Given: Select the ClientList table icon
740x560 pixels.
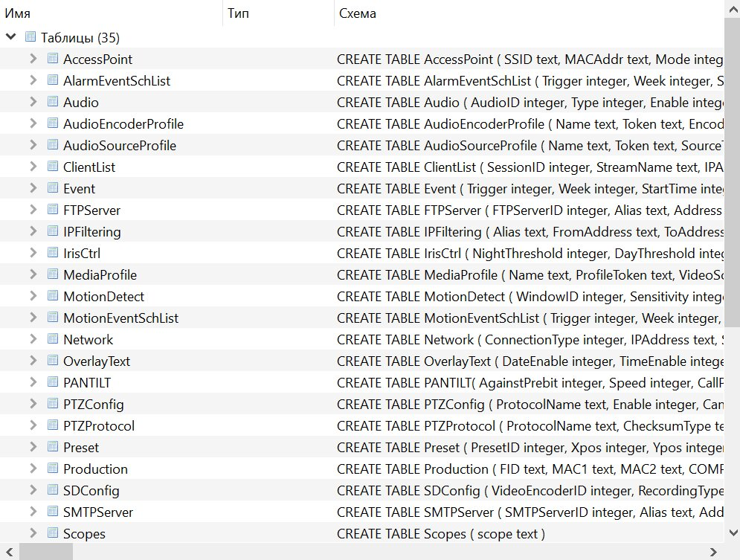Looking at the screenshot, I should [x=53, y=166].
